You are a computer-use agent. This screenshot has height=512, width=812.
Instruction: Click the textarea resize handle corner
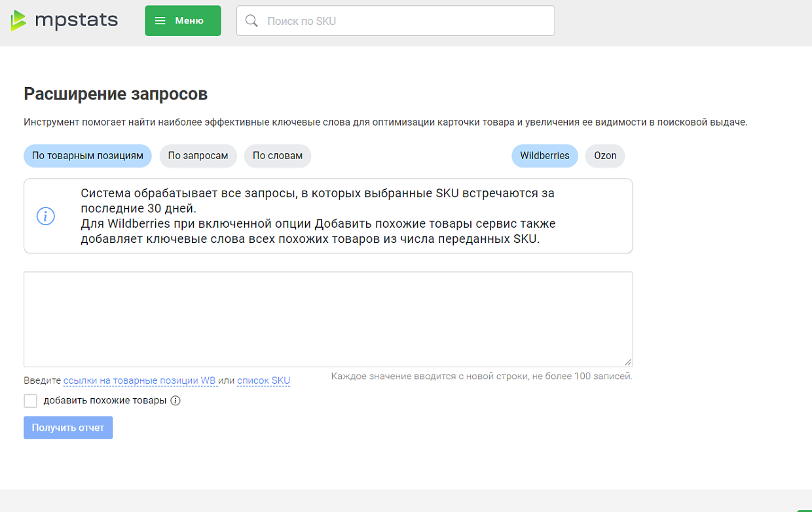tap(628, 361)
